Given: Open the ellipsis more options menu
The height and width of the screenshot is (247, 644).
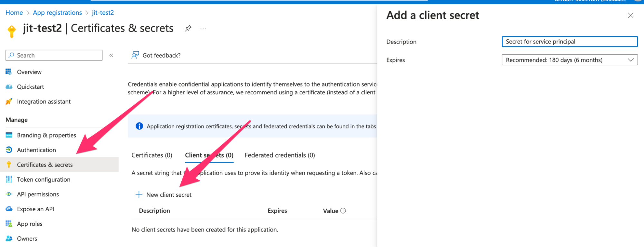Looking at the screenshot, I should pyautogui.click(x=203, y=28).
